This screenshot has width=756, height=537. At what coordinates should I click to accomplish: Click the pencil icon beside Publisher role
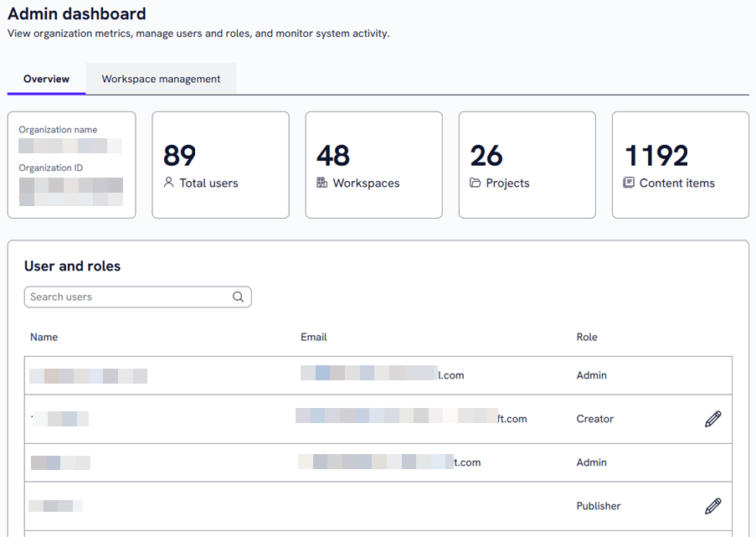pos(712,506)
